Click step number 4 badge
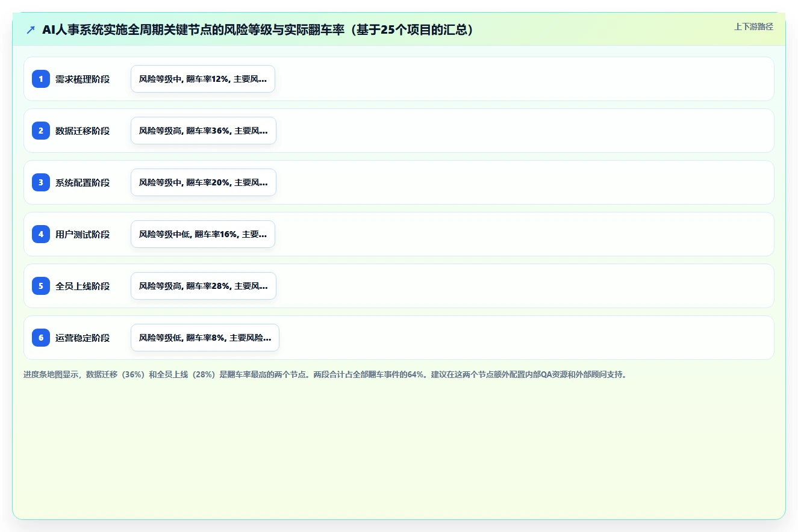This screenshot has height=532, width=798. [41, 234]
